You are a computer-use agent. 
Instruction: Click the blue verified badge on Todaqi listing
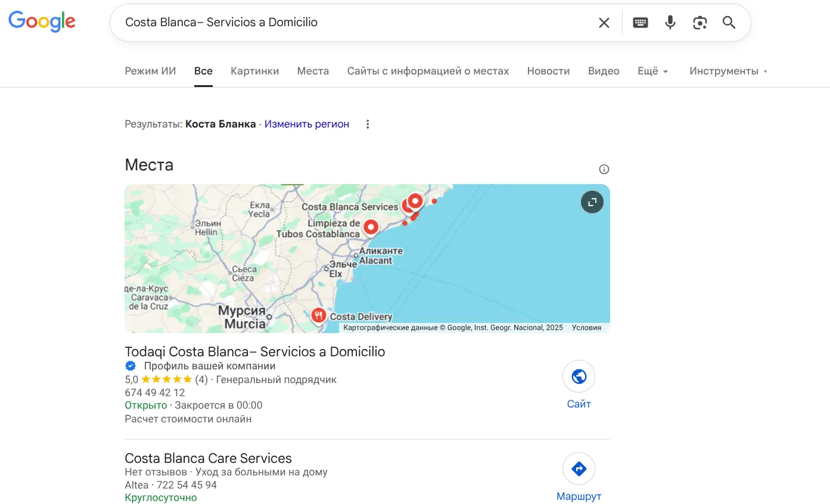point(130,365)
